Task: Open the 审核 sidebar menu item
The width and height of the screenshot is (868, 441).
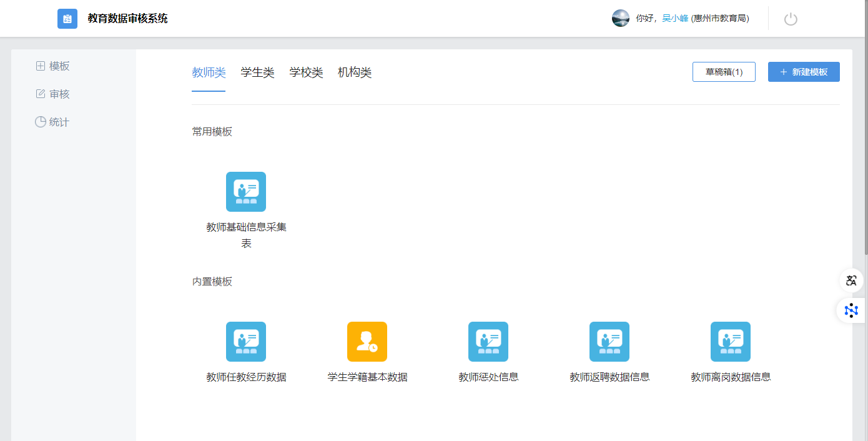Action: (53, 94)
